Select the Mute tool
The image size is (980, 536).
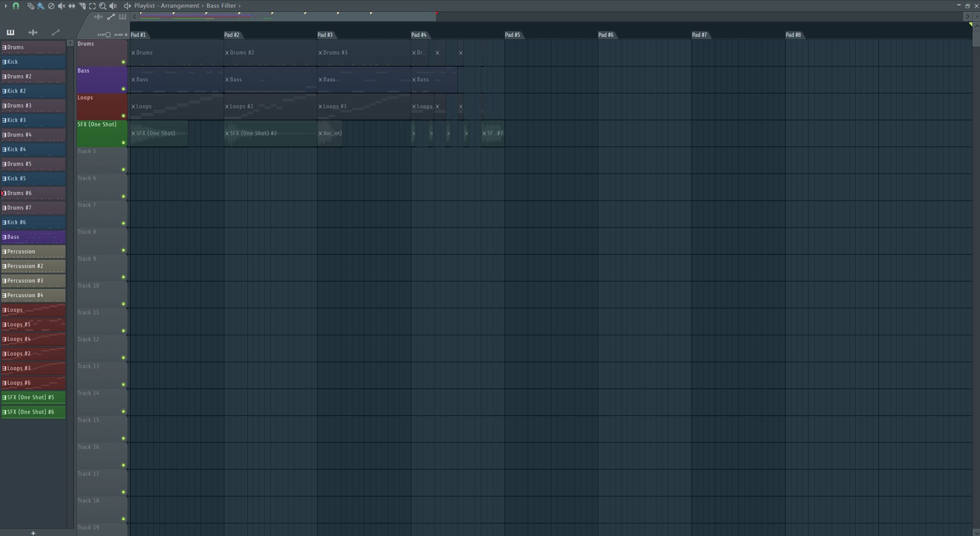pos(61,6)
